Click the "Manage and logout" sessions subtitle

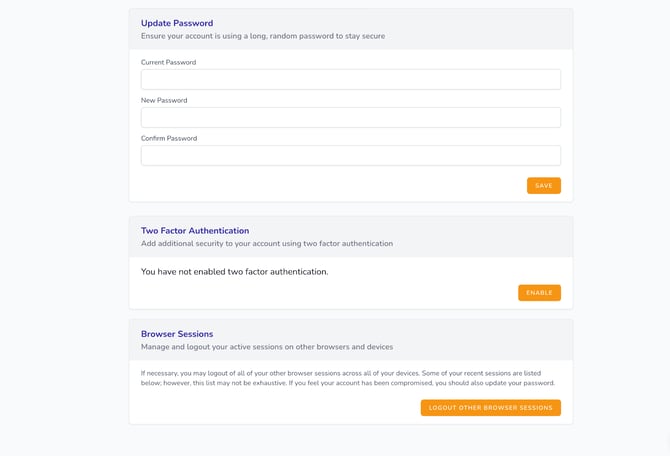coord(267,347)
